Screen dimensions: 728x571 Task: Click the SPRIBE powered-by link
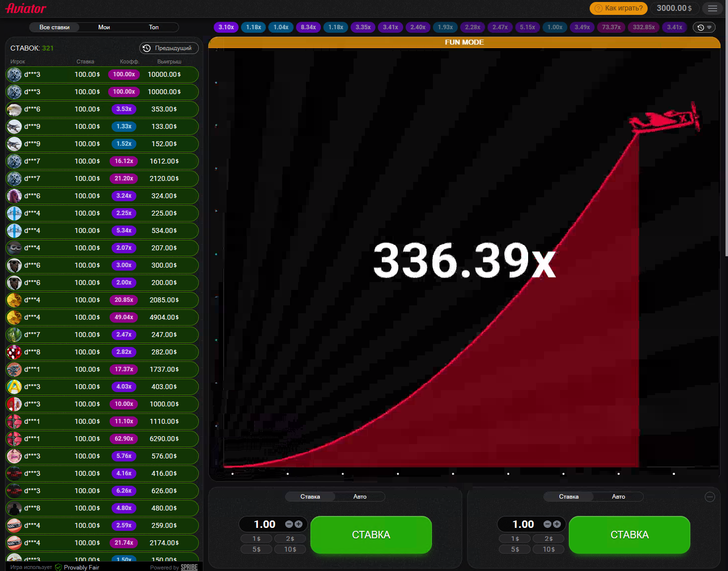[189, 567]
